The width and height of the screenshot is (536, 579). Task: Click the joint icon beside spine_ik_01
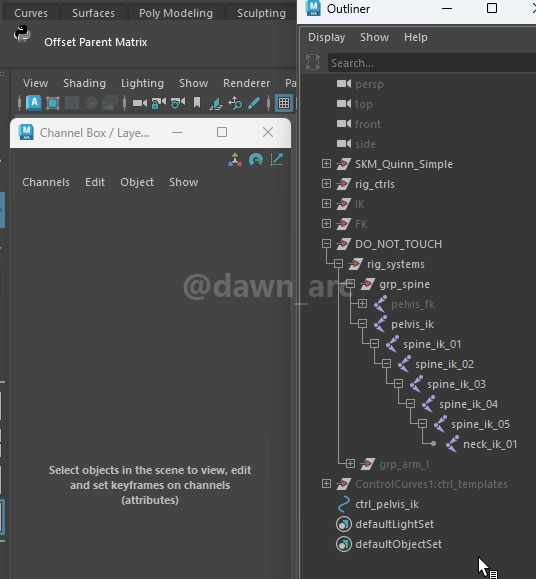[392, 344]
